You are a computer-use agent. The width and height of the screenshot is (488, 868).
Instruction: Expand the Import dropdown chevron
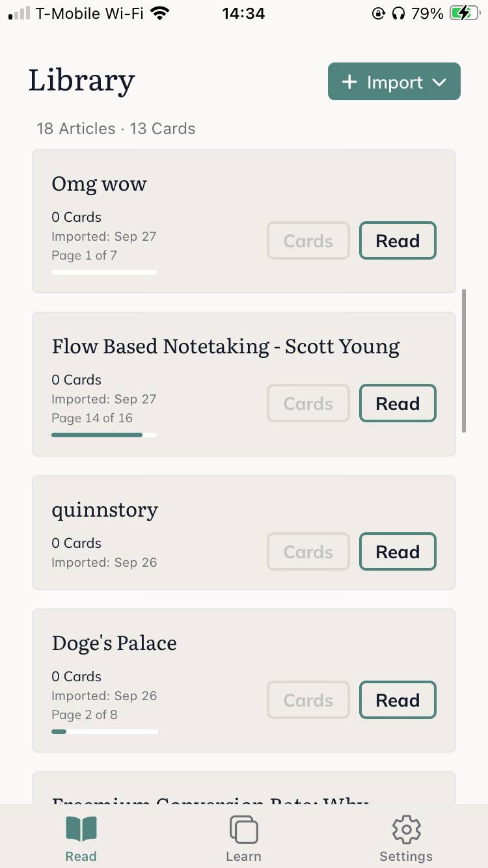[440, 82]
